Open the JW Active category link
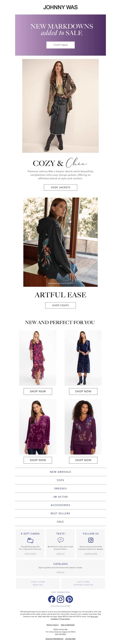The height and width of the screenshot is (644, 121). 60,497
